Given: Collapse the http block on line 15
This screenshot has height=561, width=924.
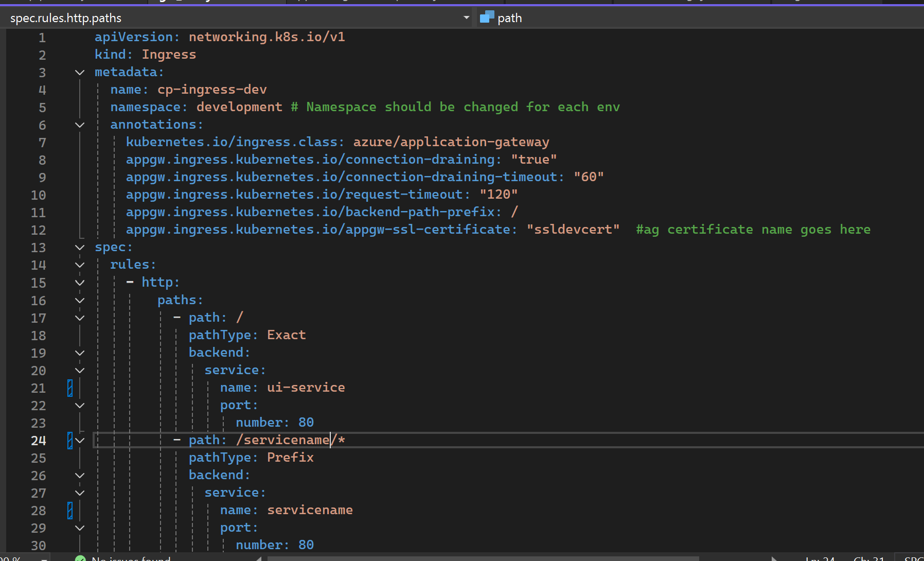Looking at the screenshot, I should click(80, 283).
